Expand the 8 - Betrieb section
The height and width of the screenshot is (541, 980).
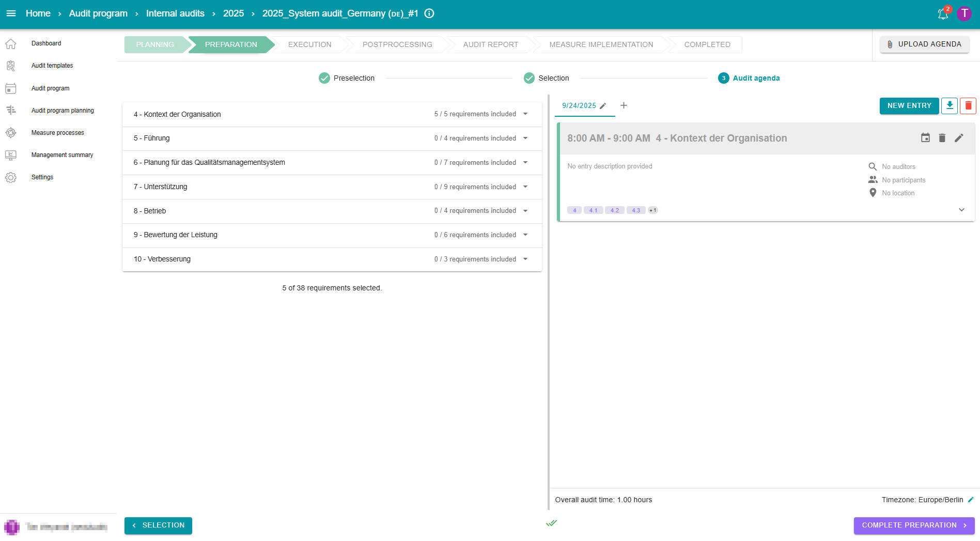(x=525, y=211)
